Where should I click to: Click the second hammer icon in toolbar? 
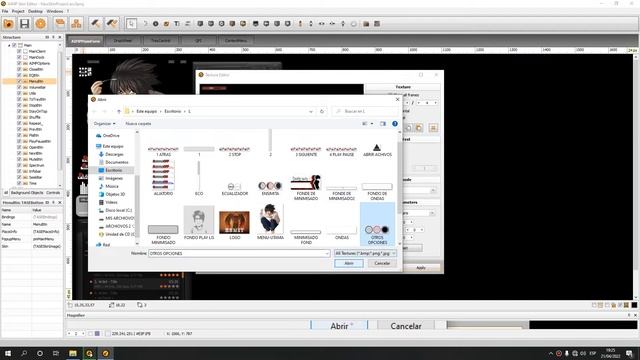pyautogui.click(x=111, y=24)
